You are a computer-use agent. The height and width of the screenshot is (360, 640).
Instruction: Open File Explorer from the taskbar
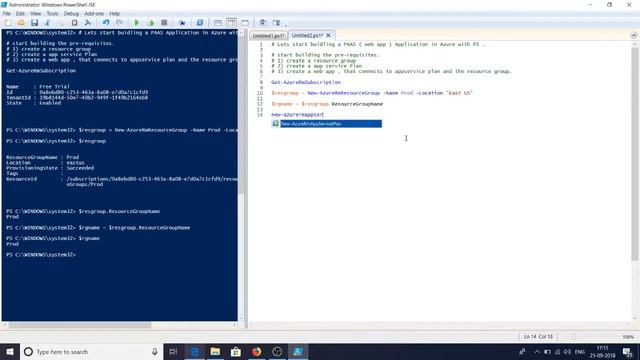[x=215, y=351]
